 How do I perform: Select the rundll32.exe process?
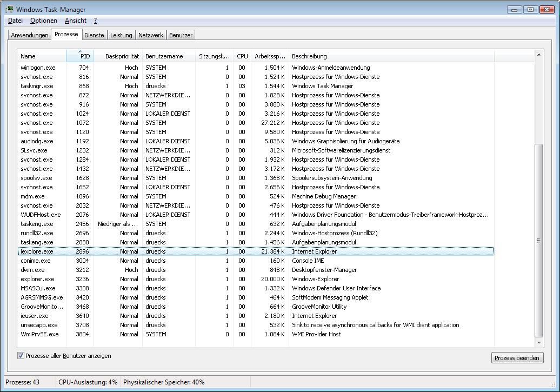pyautogui.click(x=256, y=233)
